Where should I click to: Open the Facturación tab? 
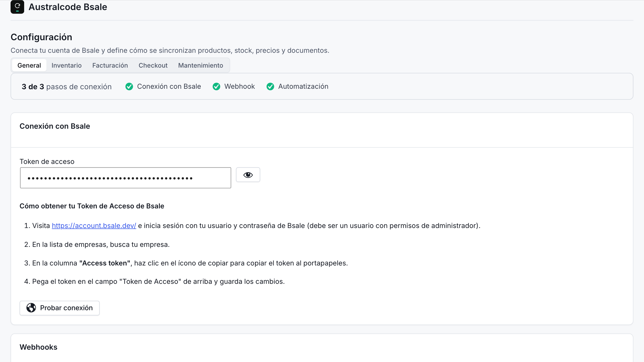point(110,65)
